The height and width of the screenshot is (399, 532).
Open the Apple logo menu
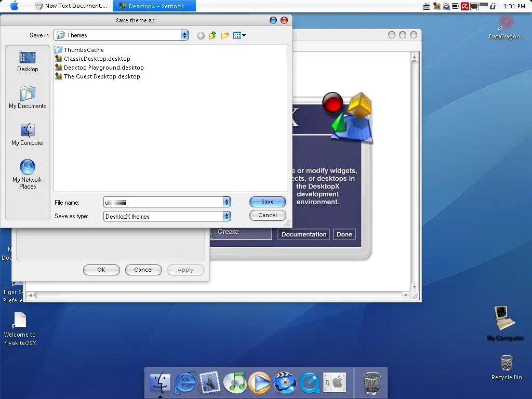pyautogui.click(x=15, y=6)
